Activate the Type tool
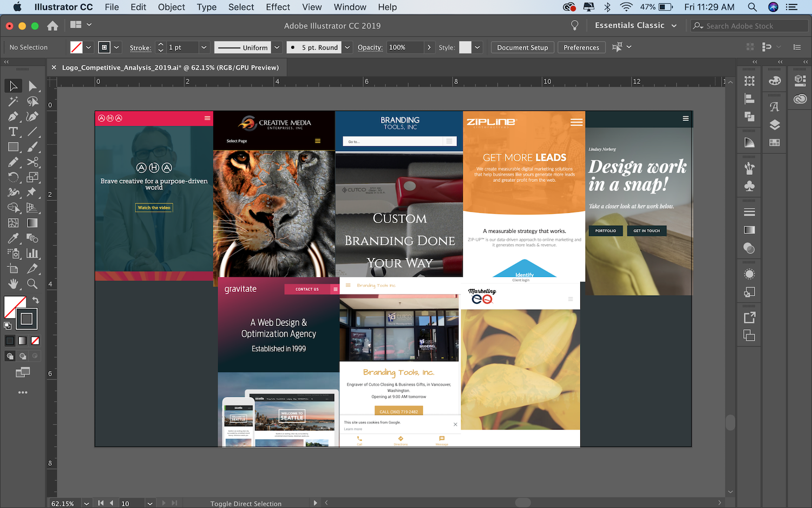Screen dimensions: 812x508 pyautogui.click(x=13, y=132)
